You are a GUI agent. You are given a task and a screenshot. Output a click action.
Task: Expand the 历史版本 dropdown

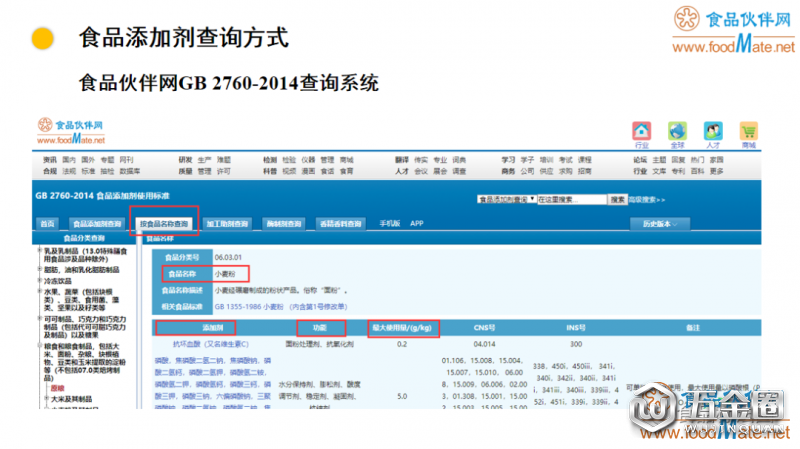pos(660,224)
